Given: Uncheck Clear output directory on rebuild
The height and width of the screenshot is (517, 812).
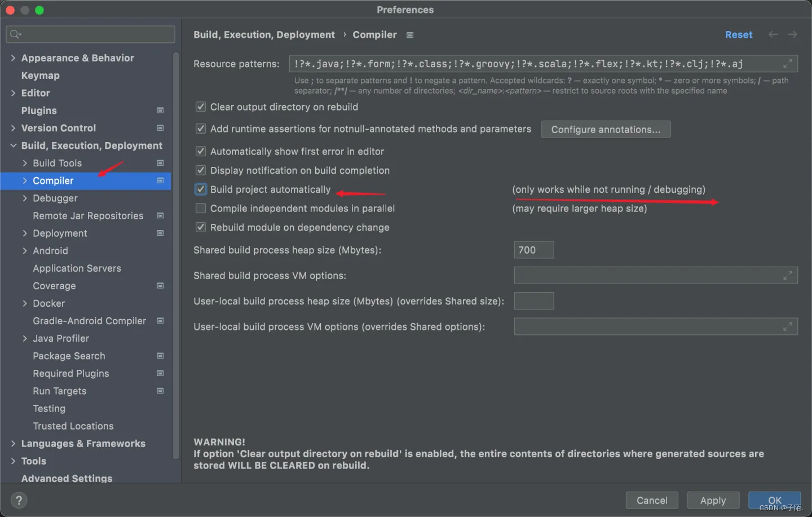Looking at the screenshot, I should [x=201, y=107].
